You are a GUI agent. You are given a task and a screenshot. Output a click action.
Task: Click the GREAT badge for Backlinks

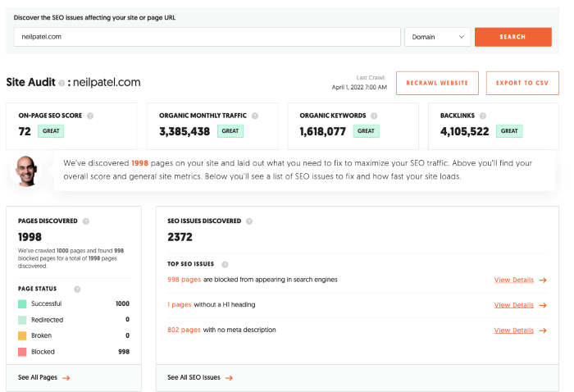click(509, 131)
